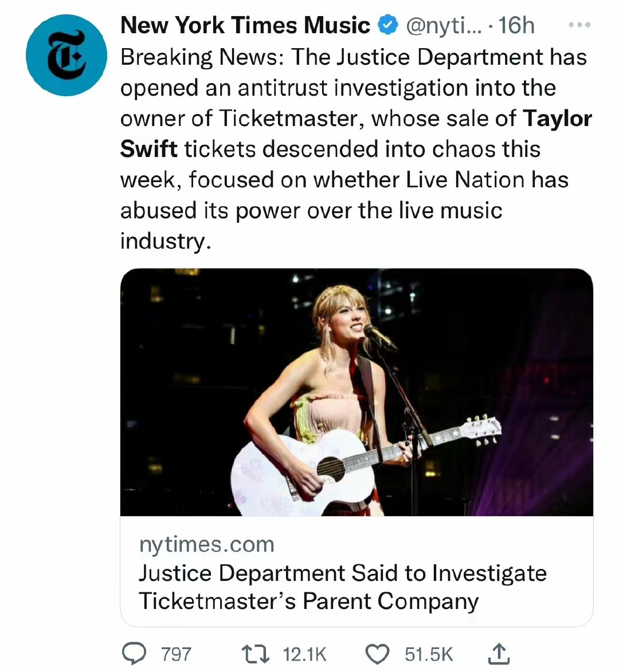Click the reply speech bubble icon
Viewport: 619px width, 672px height.
tap(134, 654)
